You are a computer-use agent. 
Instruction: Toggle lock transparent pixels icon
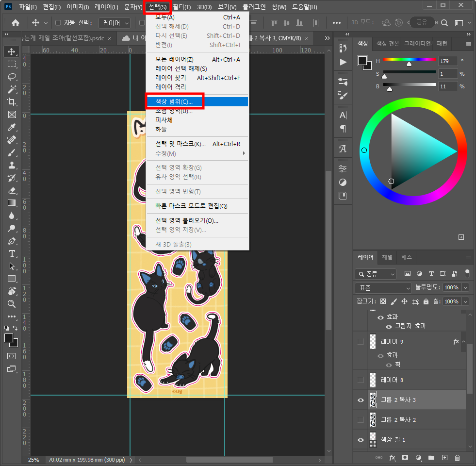(383, 301)
